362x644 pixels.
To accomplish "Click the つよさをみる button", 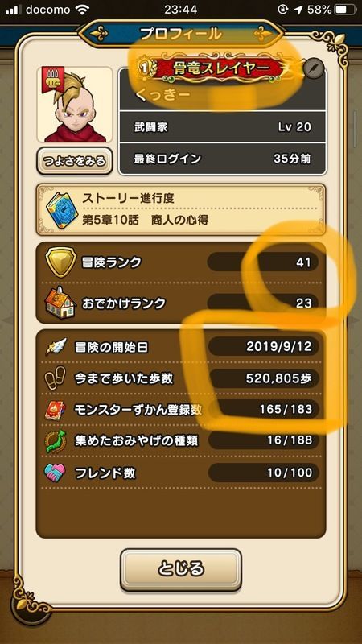I will click(74, 161).
